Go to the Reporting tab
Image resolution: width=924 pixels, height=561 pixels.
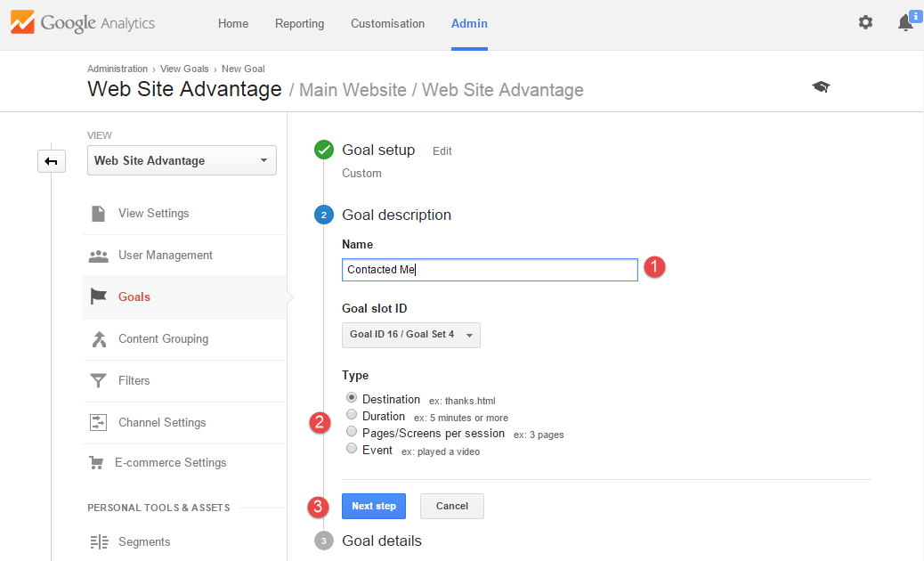point(299,23)
